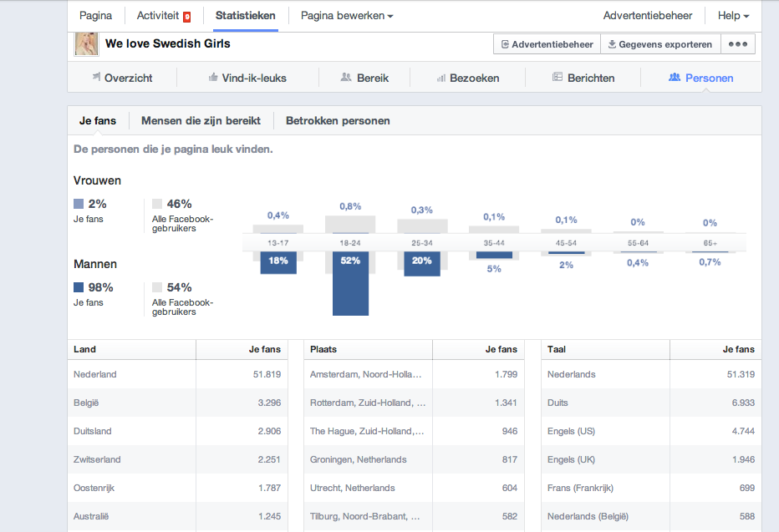
Task: Click Utrecht, Netherlands city row
Action: pos(414,488)
